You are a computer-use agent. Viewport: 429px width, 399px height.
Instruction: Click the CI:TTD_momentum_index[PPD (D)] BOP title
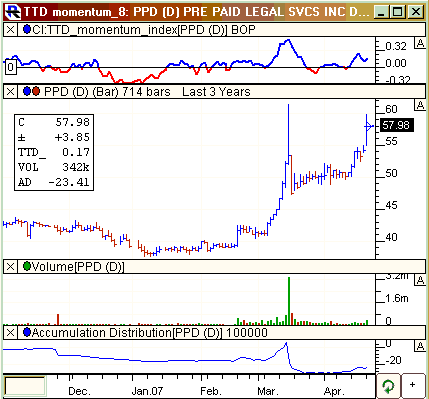(144, 30)
